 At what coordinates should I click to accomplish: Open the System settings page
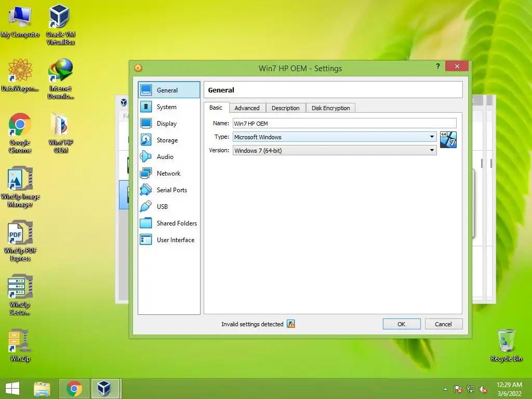pos(169,107)
